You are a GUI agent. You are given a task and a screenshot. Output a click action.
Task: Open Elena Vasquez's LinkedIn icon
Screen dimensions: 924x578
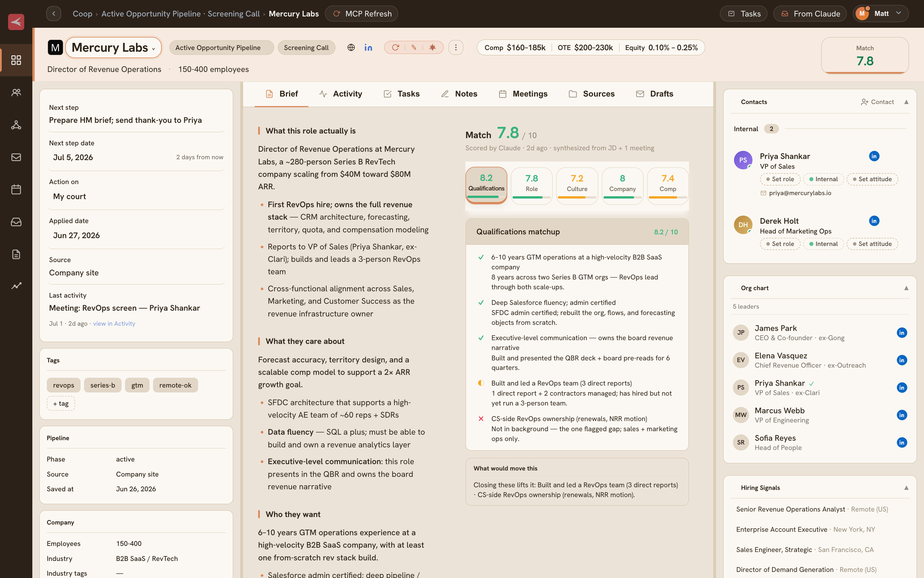(902, 360)
